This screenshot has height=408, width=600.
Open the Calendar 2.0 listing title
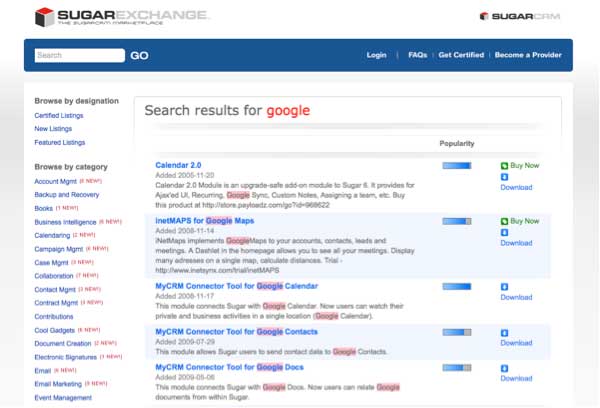pyautogui.click(x=178, y=165)
